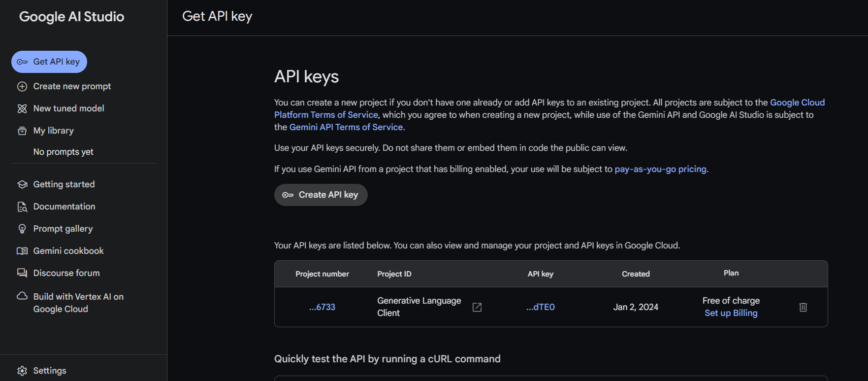Click the API keys heading

pyautogui.click(x=306, y=77)
